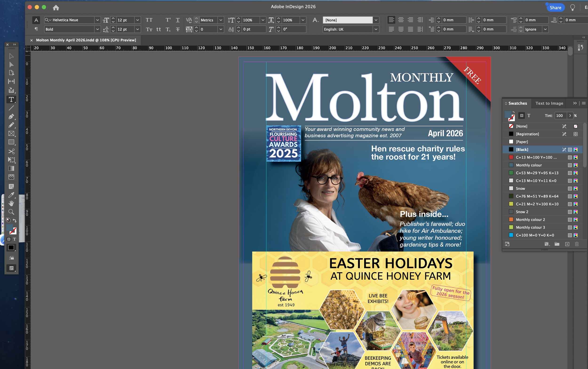Screen dimensions: 588x369
Task: Switch to the Hand tool
Action: [x=11, y=203]
